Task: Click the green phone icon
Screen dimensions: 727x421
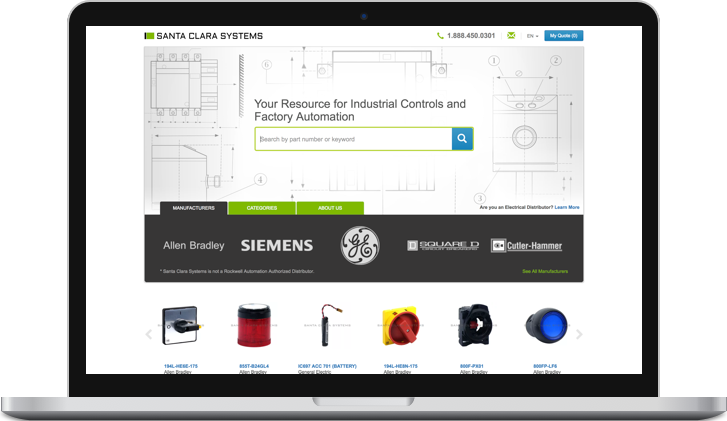Action: click(440, 36)
